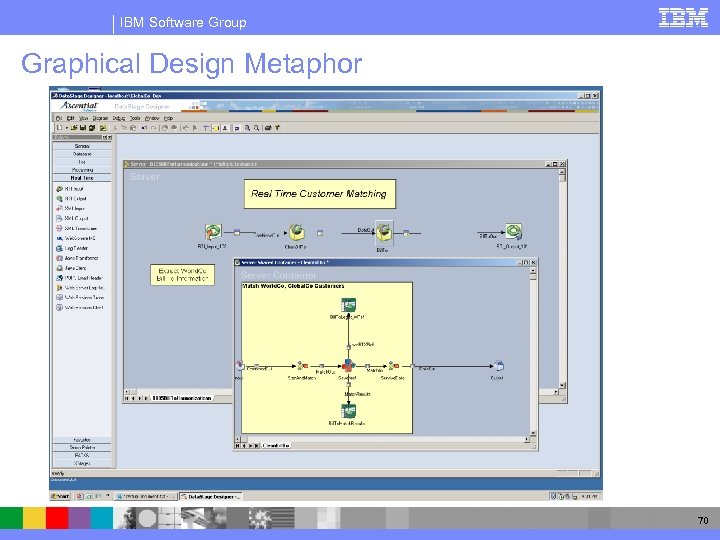Click the Extract WorldCo Bill To annotation
This screenshot has width=720, height=540.
[x=182, y=275]
